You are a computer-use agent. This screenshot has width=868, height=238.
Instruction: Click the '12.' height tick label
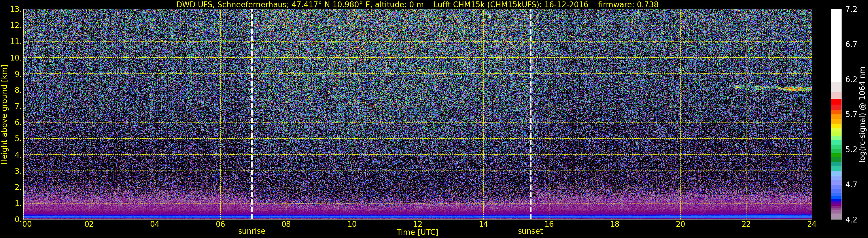(x=16, y=25)
